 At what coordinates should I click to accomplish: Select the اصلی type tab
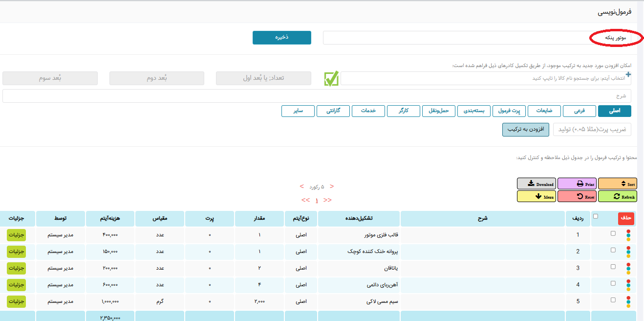615,111
